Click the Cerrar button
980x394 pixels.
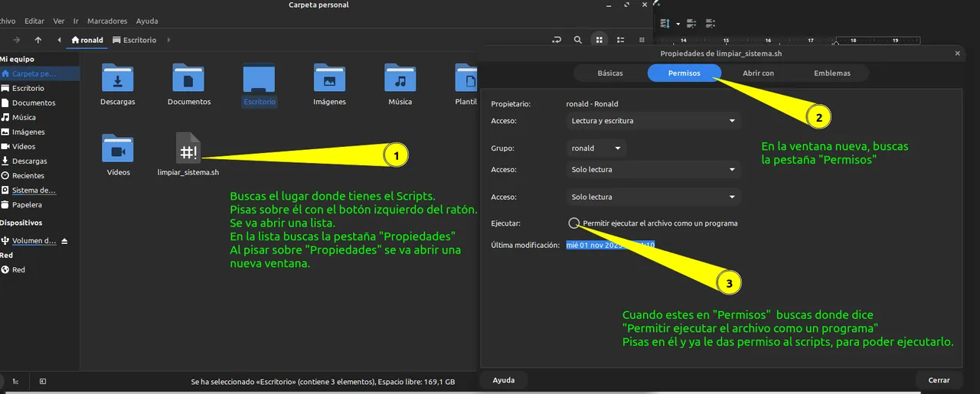(x=939, y=380)
